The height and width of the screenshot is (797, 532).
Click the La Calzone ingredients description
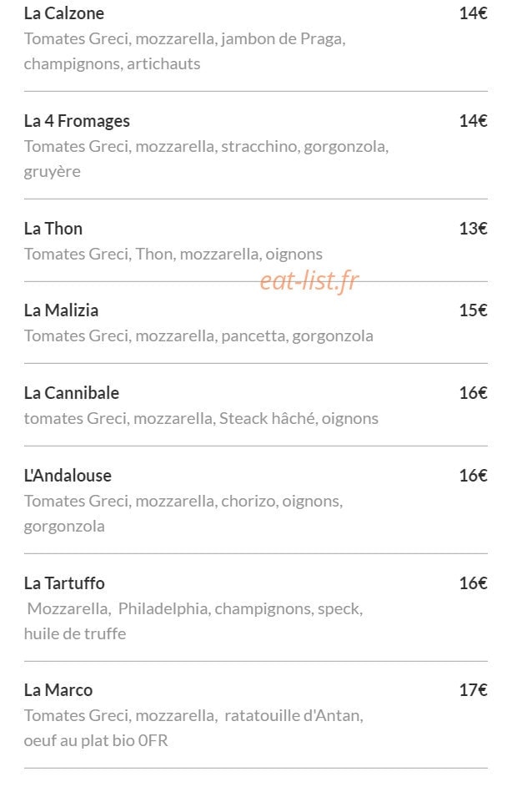(x=185, y=52)
